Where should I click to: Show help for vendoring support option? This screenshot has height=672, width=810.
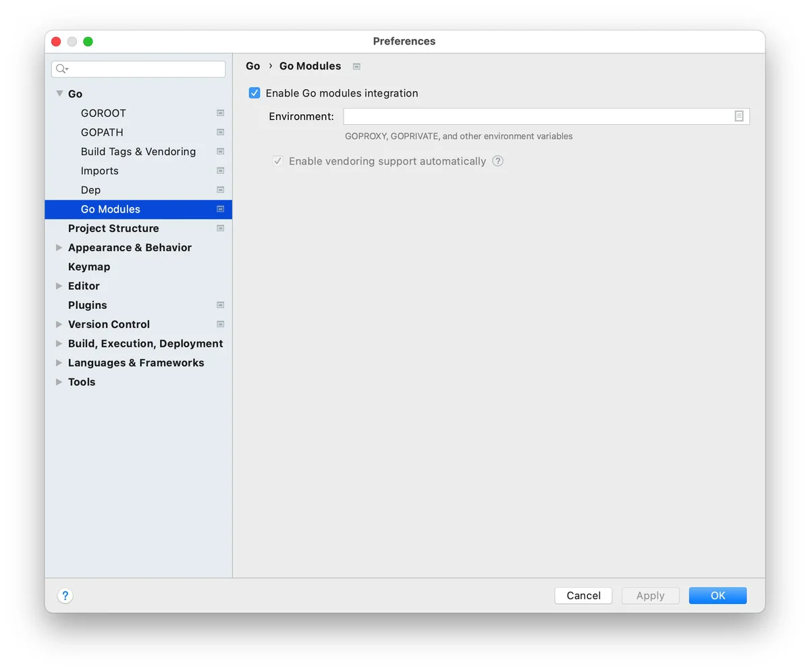[497, 161]
